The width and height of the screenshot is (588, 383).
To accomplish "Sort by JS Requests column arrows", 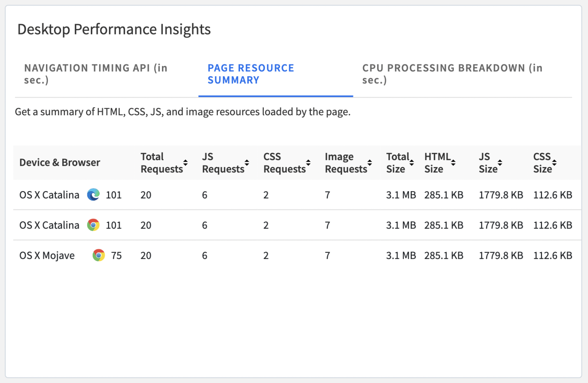I will click(247, 163).
